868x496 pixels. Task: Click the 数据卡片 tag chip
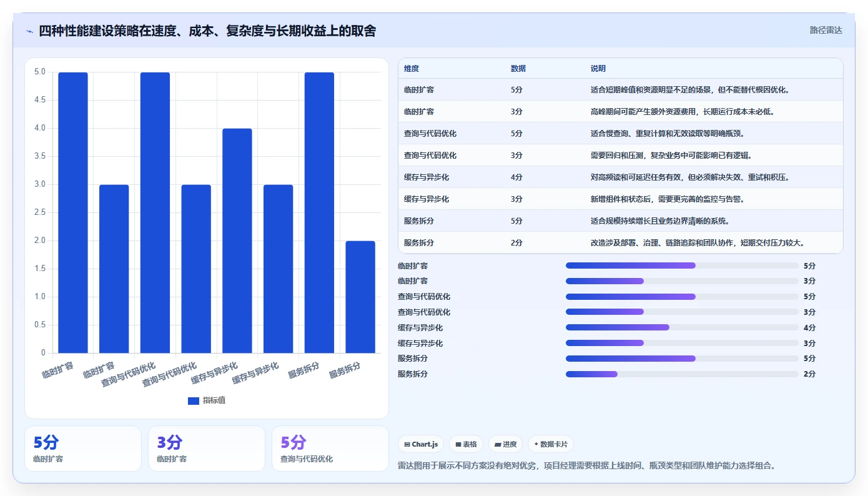(550, 444)
